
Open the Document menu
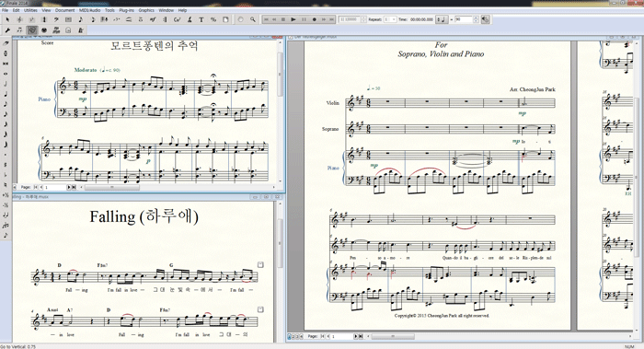click(65, 10)
